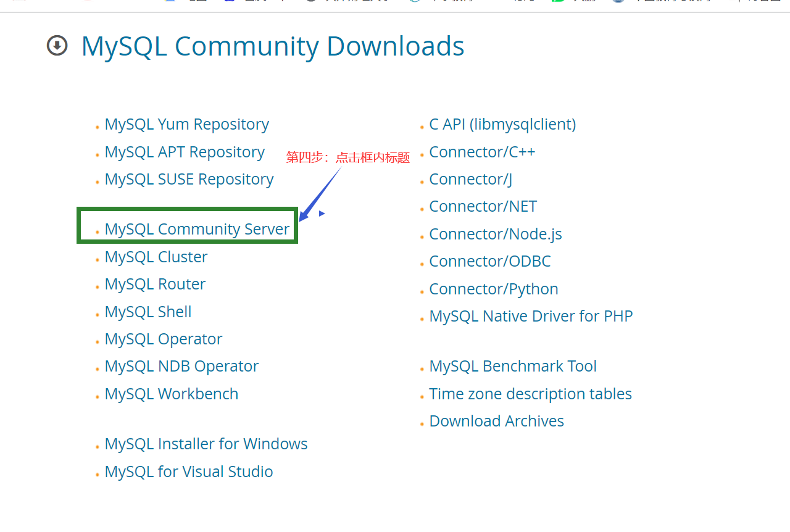The image size is (790, 532).
Task: Open Connector/Python page
Action: 494,289
